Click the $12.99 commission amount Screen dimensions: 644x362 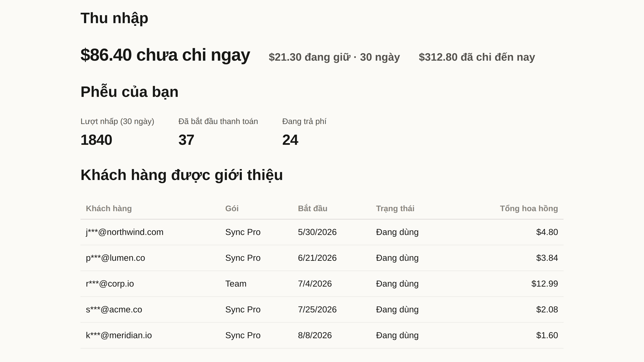(545, 284)
